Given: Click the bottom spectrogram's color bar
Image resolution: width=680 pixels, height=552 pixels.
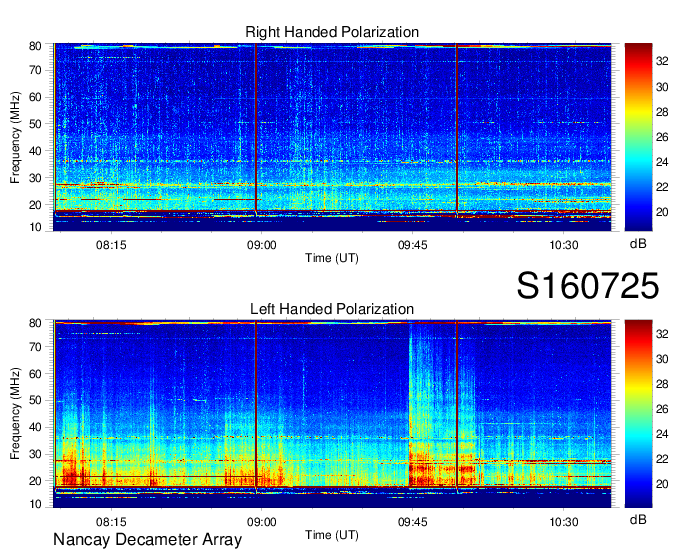Looking at the screenshot, I should point(638,414).
